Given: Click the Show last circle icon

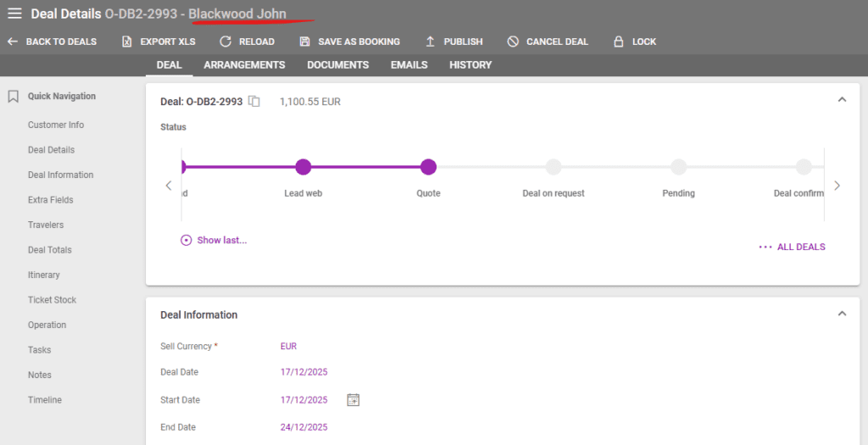Looking at the screenshot, I should pyautogui.click(x=186, y=240).
